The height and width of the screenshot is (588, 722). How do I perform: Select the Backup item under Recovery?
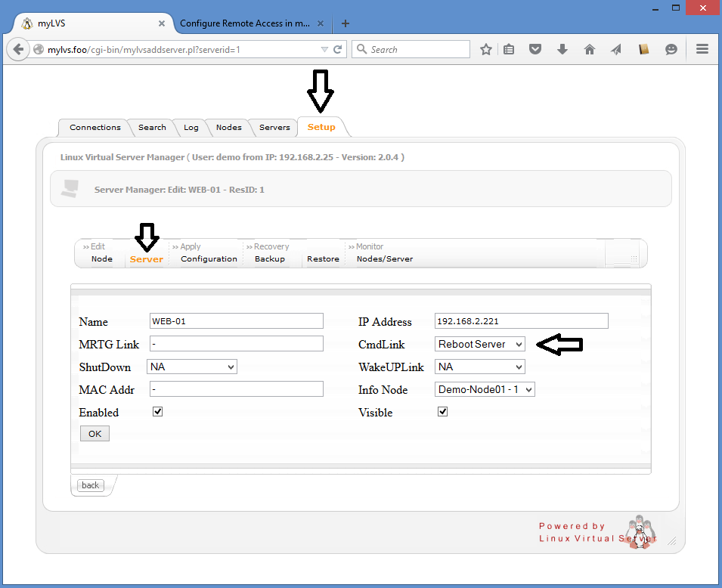(x=270, y=259)
